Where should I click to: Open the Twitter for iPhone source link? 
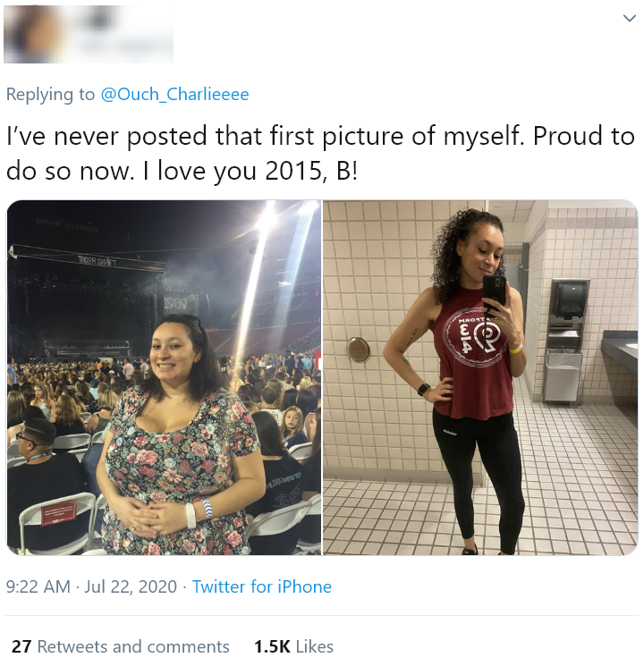click(262, 586)
